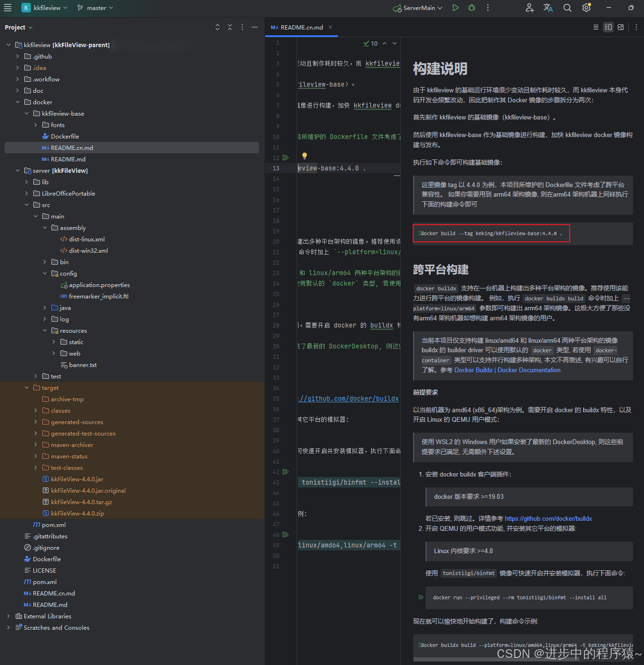Enable preview-only markdown layout

(621, 27)
